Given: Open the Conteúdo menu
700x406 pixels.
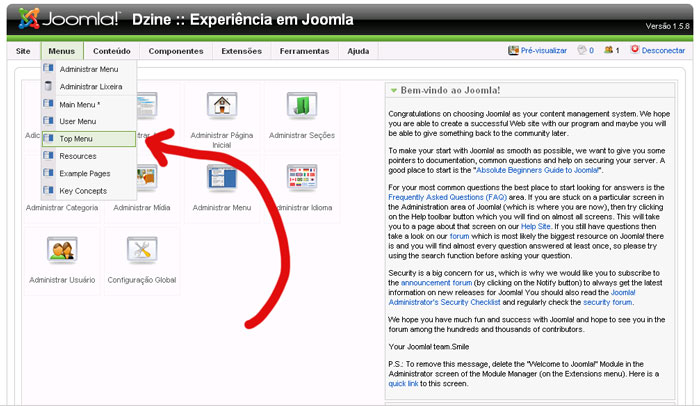Looking at the screenshot, I should tap(112, 51).
